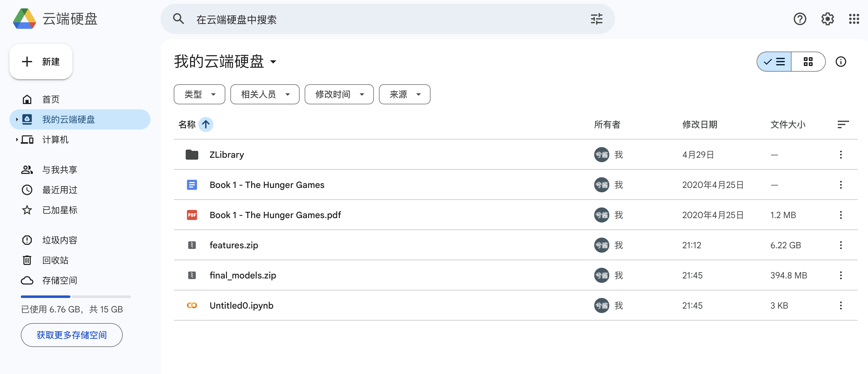Reverse name sort direction arrow
The width and height of the screenshot is (868, 374).
[x=206, y=124]
